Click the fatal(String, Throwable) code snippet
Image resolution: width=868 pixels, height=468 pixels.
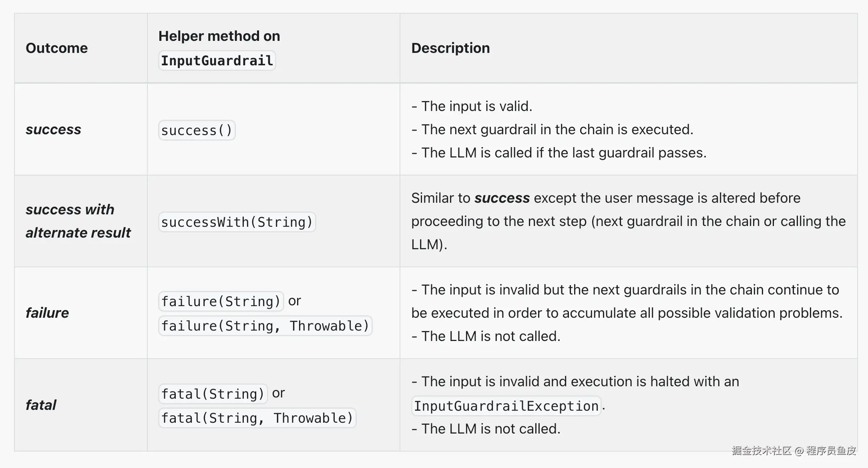(257, 418)
